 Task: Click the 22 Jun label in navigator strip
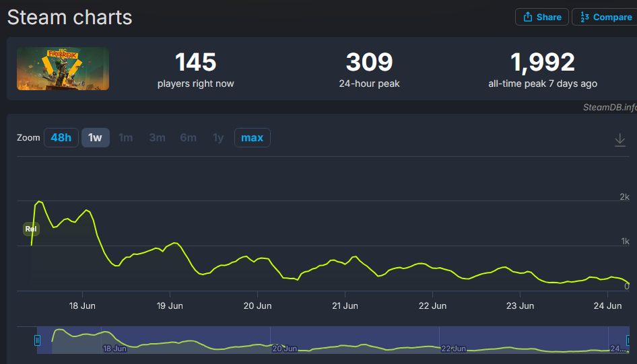click(x=454, y=349)
